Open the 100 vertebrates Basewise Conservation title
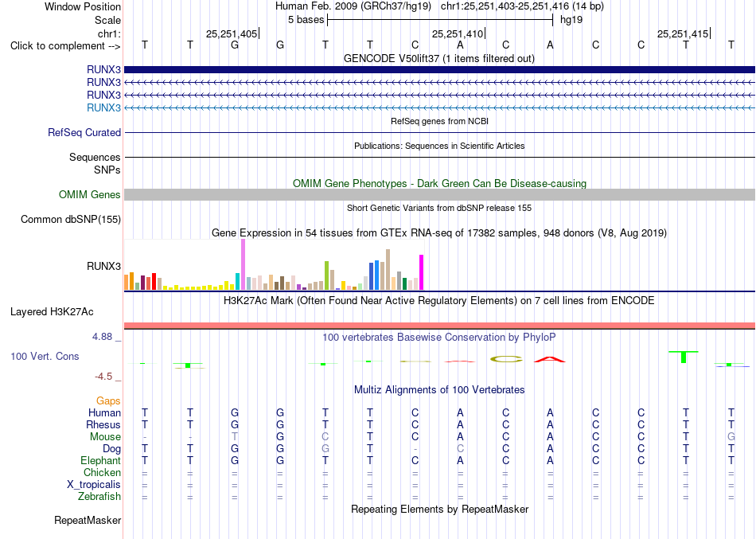The image size is (756, 539). 439,338
